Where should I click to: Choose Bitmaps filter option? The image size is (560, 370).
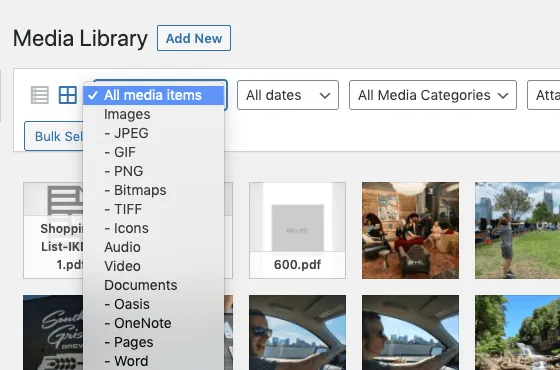click(x=154, y=190)
